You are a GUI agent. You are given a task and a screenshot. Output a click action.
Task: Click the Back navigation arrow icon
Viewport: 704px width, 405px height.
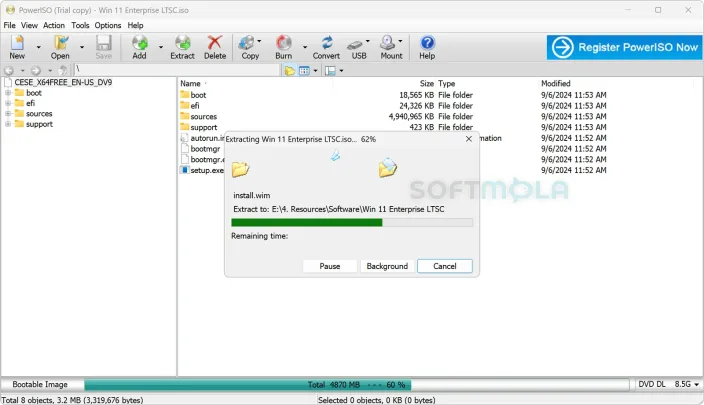[9, 70]
